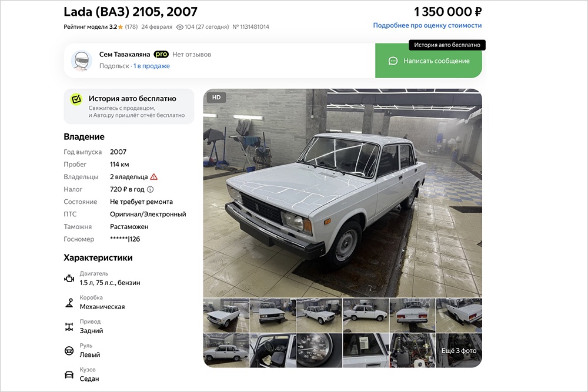The width and height of the screenshot is (588, 392).
Task: Click the car body Кузов icon
Action: tap(69, 375)
